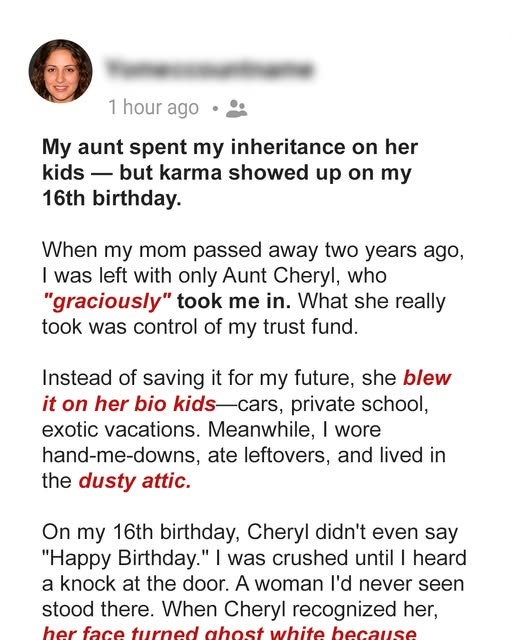This screenshot has width=512, height=640.
Task: Open the '1 hour ago' timestamp
Action: coord(154,108)
